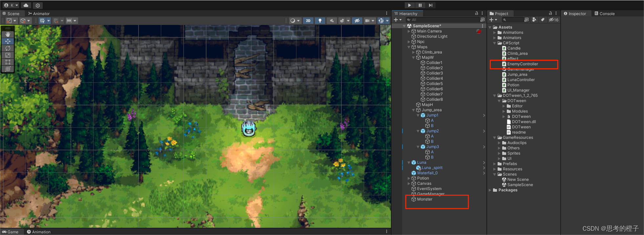Toggle hidden objects scene visibility
644x235 pixels.
click(357, 21)
